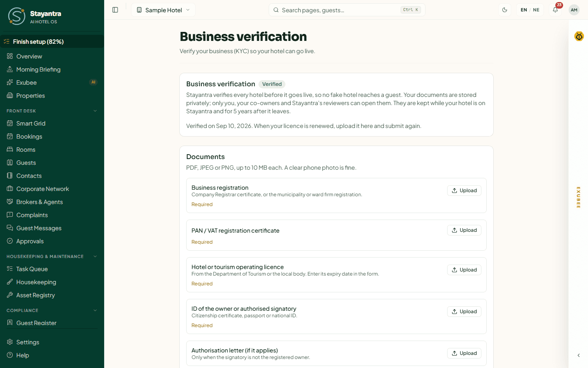Click the Brokers & Agents handshake icon
This screenshot has height=368, width=588.
point(10,202)
